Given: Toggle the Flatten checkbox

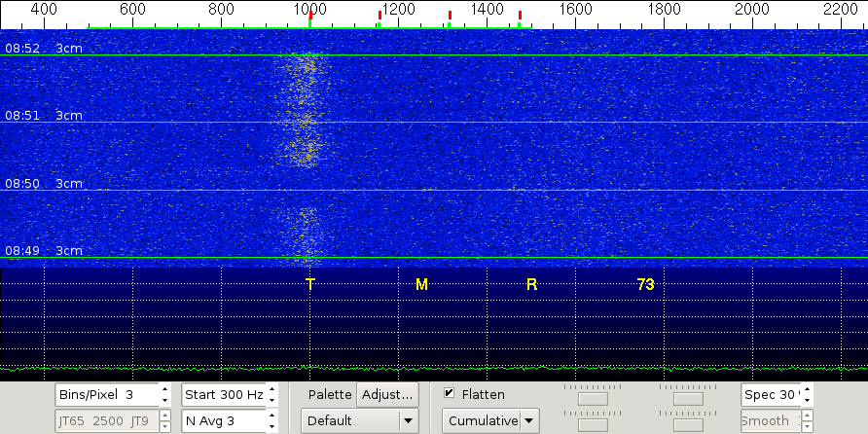Looking at the screenshot, I should pos(449,394).
